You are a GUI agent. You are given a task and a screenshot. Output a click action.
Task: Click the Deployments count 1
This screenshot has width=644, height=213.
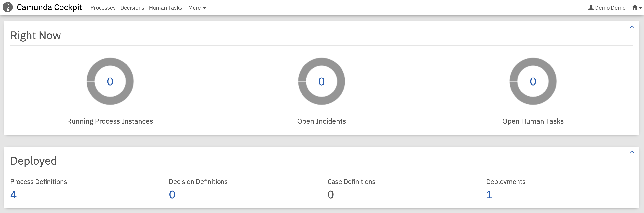489,194
